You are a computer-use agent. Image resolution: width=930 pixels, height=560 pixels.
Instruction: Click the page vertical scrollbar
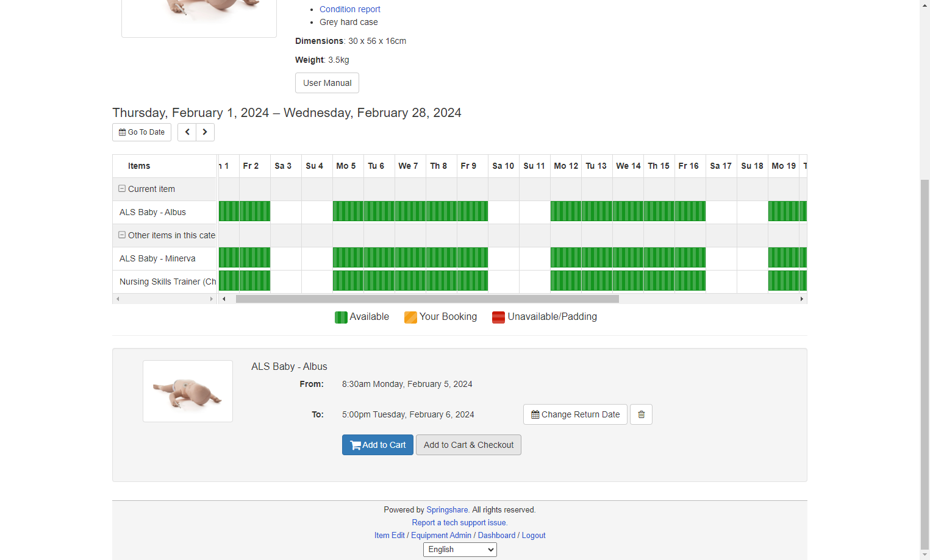tap(925, 366)
